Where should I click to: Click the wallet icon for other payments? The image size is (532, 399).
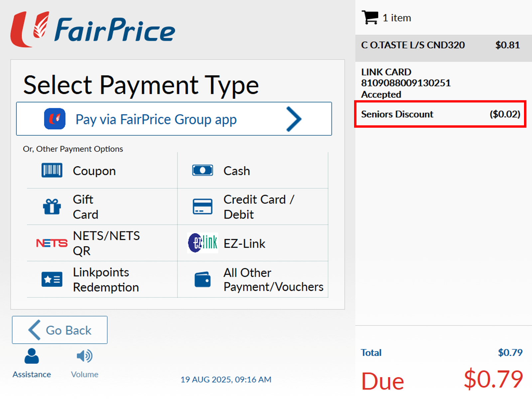click(202, 279)
